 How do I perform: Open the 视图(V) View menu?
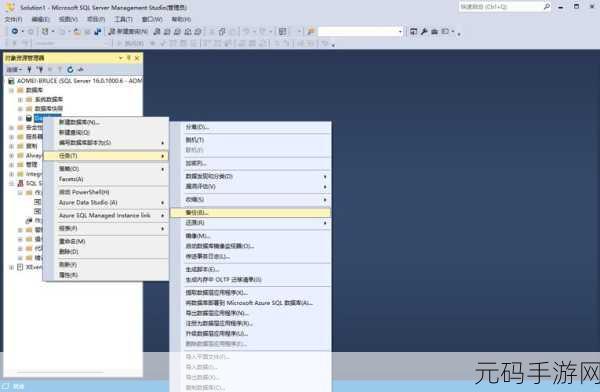click(x=68, y=19)
